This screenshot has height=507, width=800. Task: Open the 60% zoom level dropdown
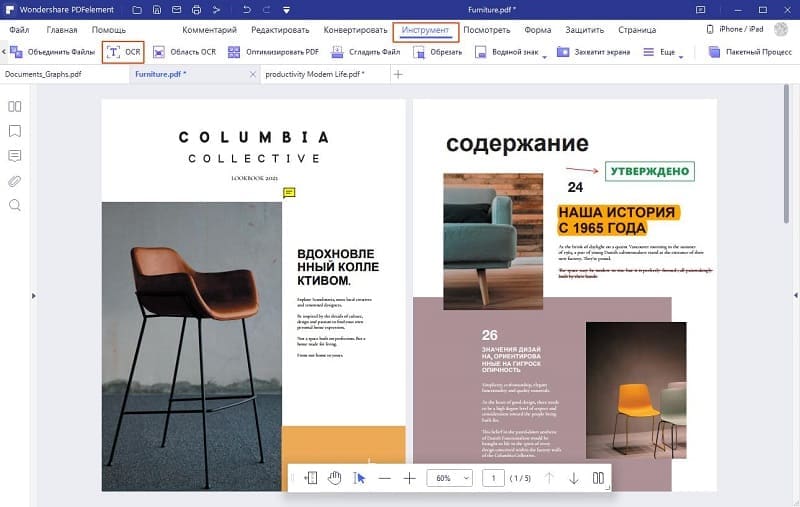449,478
